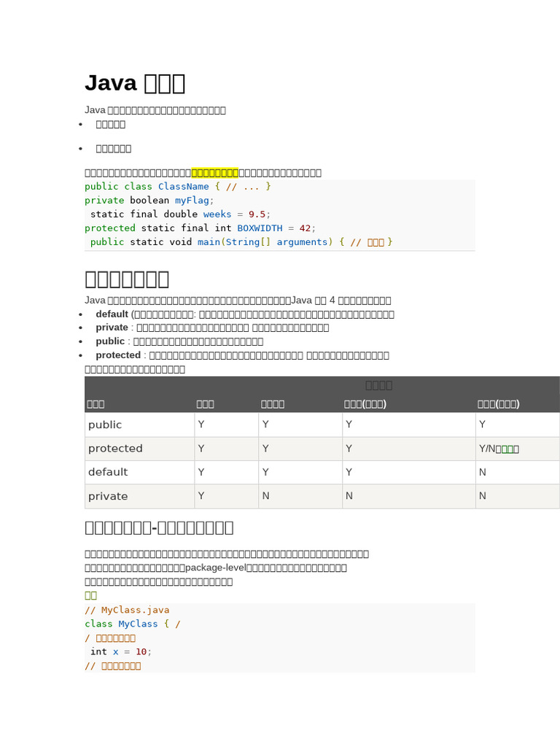
Task: Click the myFlag variable in the code block
Action: pyautogui.click(x=192, y=200)
